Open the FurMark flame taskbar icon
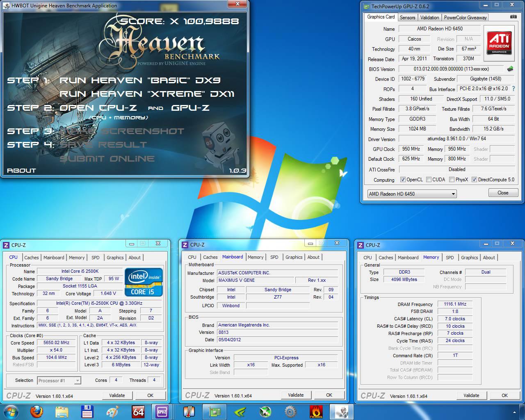The width and height of the screenshot is (525, 420). click(x=316, y=411)
